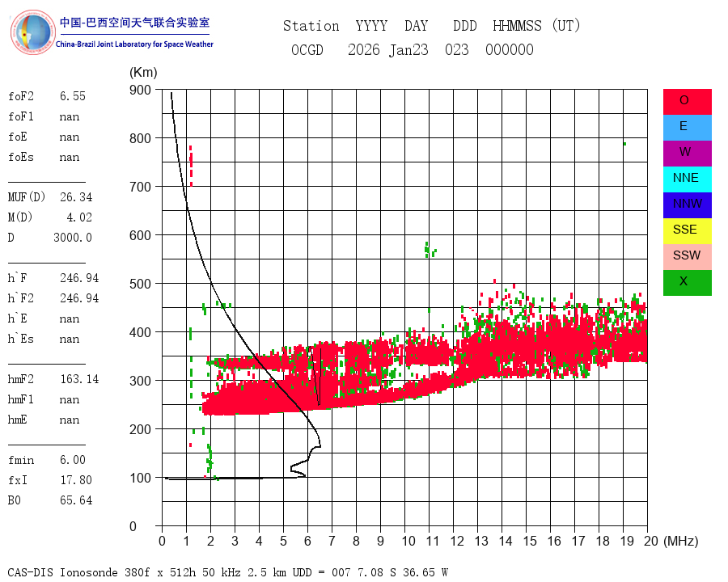Click the h`Es label
Image resolution: width=728 pixels, height=582 pixels.
tap(21, 339)
